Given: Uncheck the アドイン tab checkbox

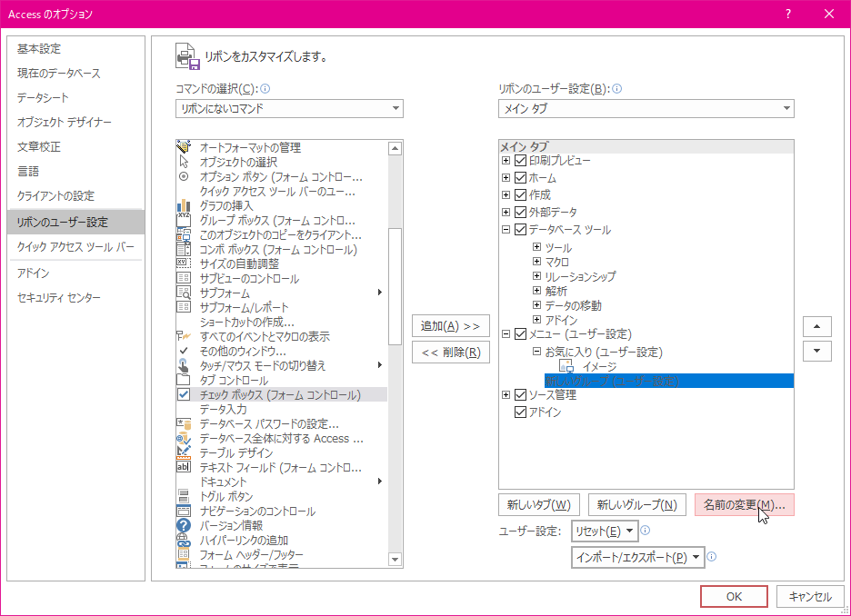Looking at the screenshot, I should tap(520, 412).
